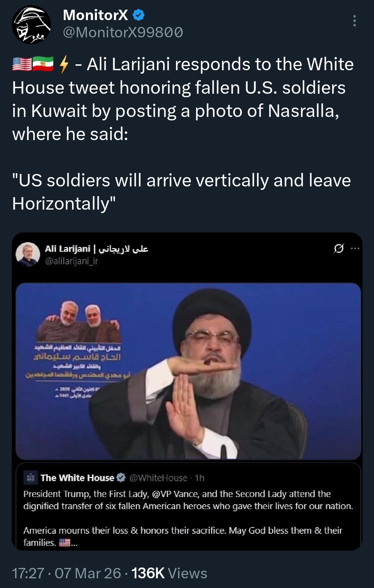Open the three-dot more options menu
Image resolution: width=374 pixels, height=588 pixels.
coord(354,21)
